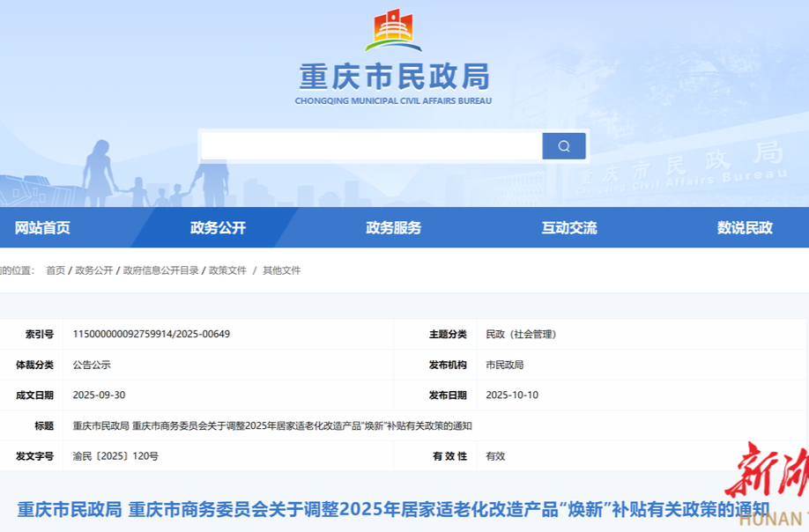809x532 pixels.
Task: Open the 网站首页 navigation tab
Action: click(42, 227)
